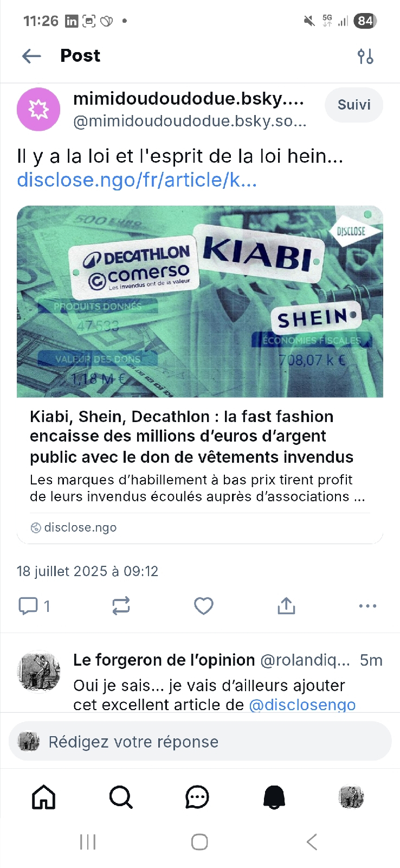The width and height of the screenshot is (400, 868).
Task: Tap the Kiabi Shein Decathlon article image
Action: coord(200,302)
